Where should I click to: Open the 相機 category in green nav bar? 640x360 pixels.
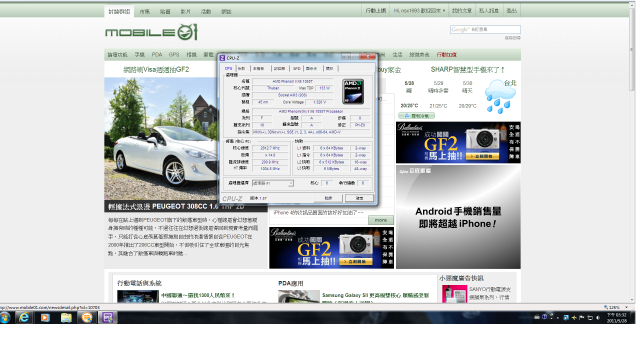pyautogui.click(x=191, y=55)
